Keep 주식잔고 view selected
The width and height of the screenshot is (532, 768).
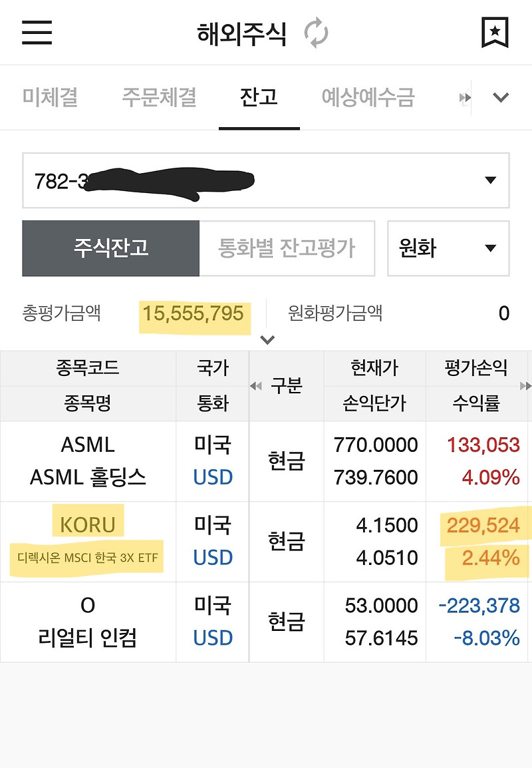pyautogui.click(x=110, y=248)
